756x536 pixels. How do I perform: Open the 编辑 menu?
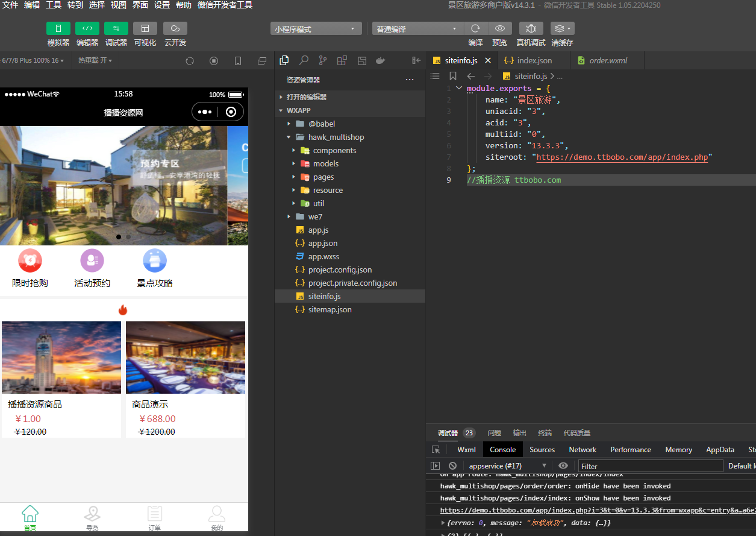pos(32,5)
